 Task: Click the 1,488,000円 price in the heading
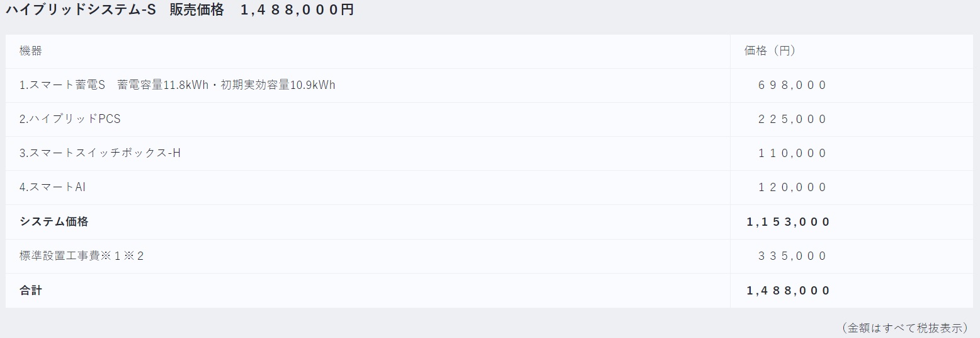click(297, 10)
